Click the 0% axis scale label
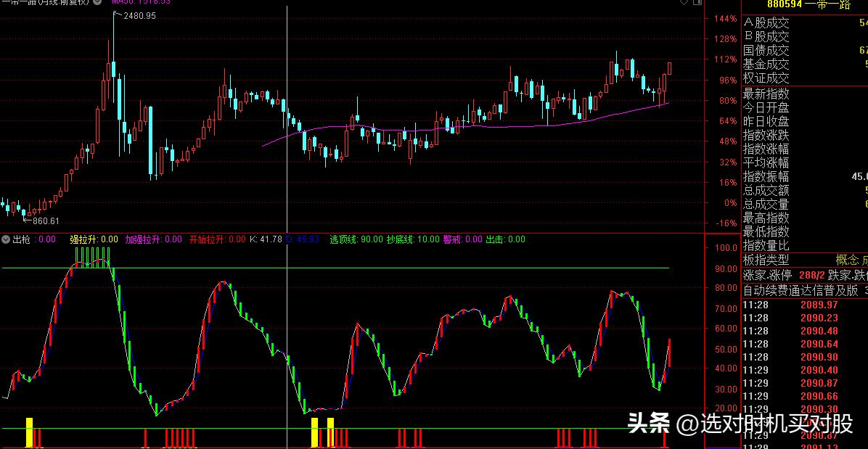The height and width of the screenshot is (449, 868). coord(730,203)
